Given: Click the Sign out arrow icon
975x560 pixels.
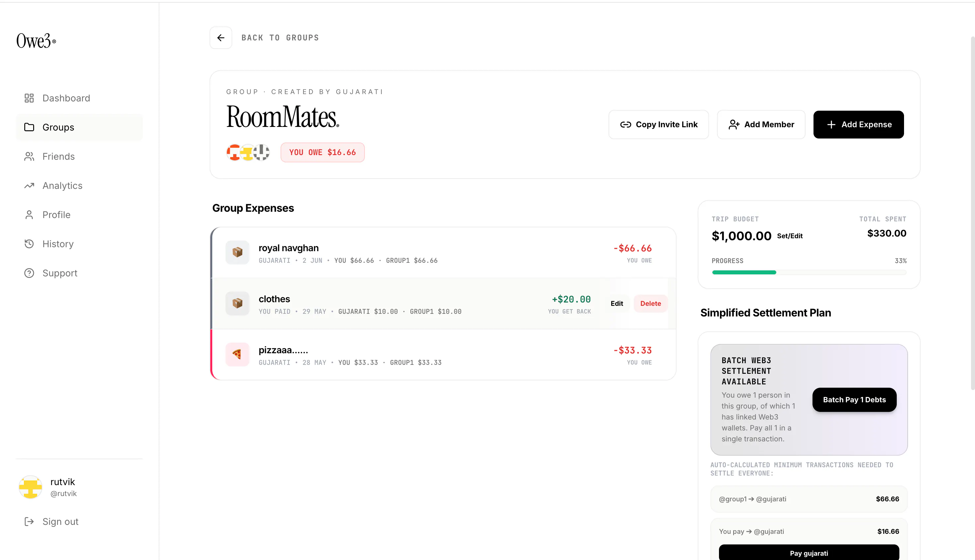Looking at the screenshot, I should [29, 522].
